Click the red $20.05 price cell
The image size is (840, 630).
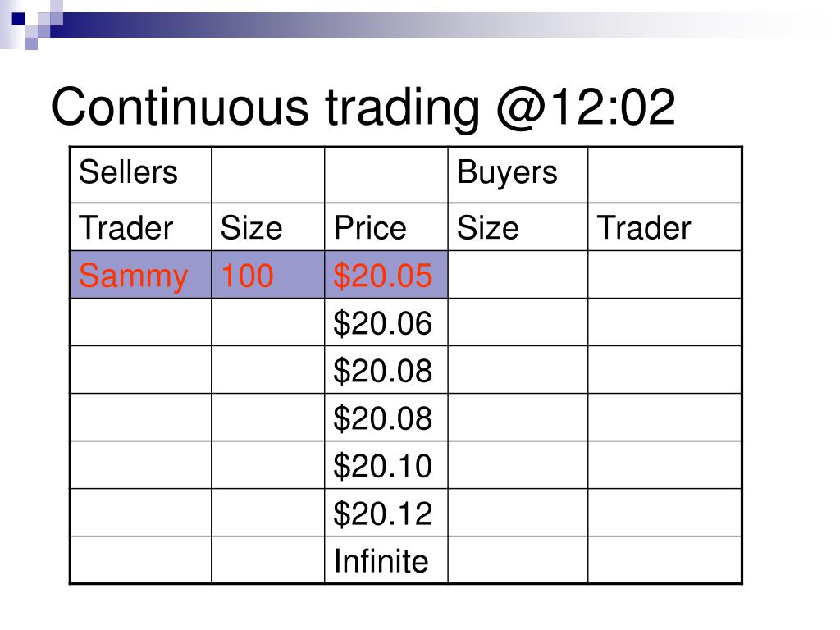coord(386,274)
